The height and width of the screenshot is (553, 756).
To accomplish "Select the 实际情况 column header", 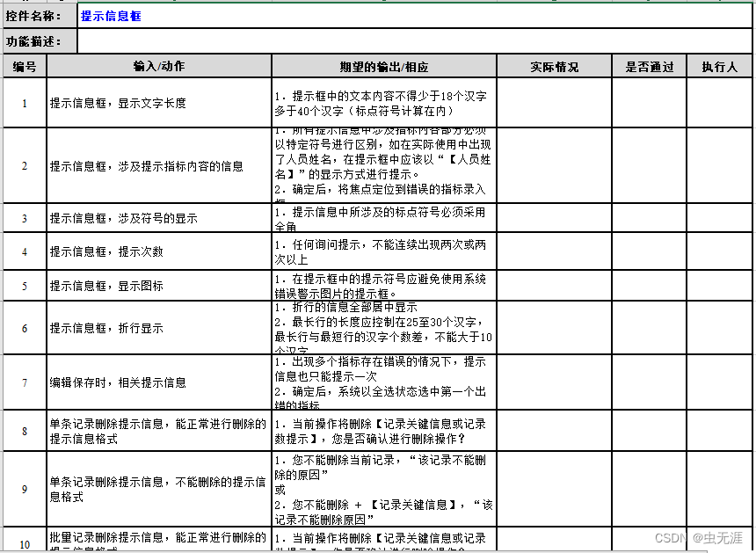I will pos(554,66).
